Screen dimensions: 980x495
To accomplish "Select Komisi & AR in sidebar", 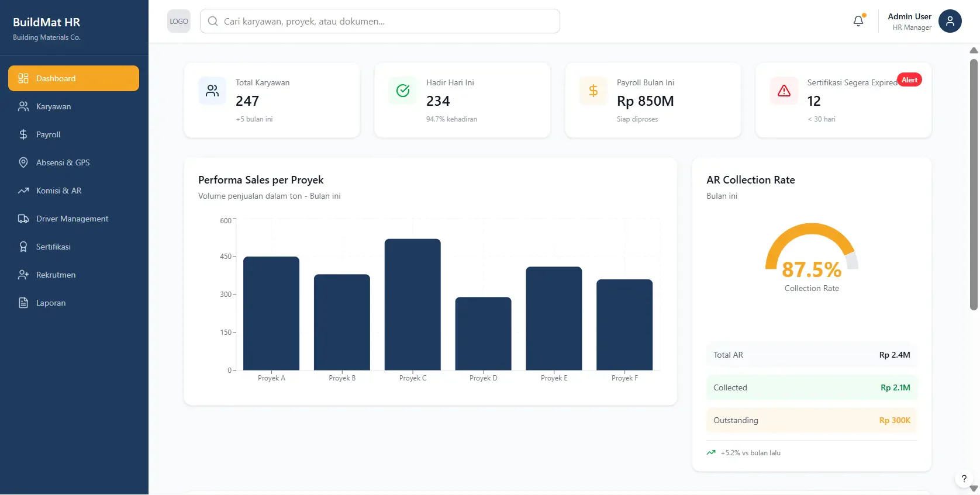I will click(x=74, y=191).
